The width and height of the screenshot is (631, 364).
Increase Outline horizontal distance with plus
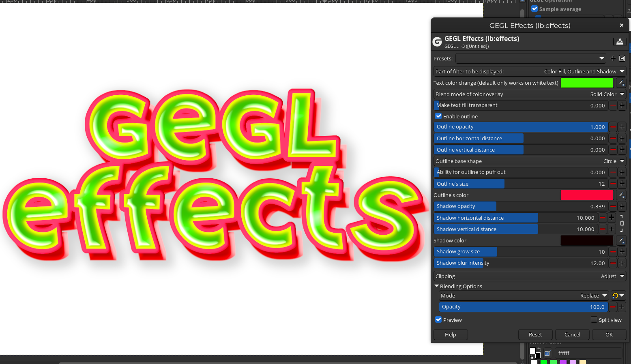pyautogui.click(x=622, y=138)
